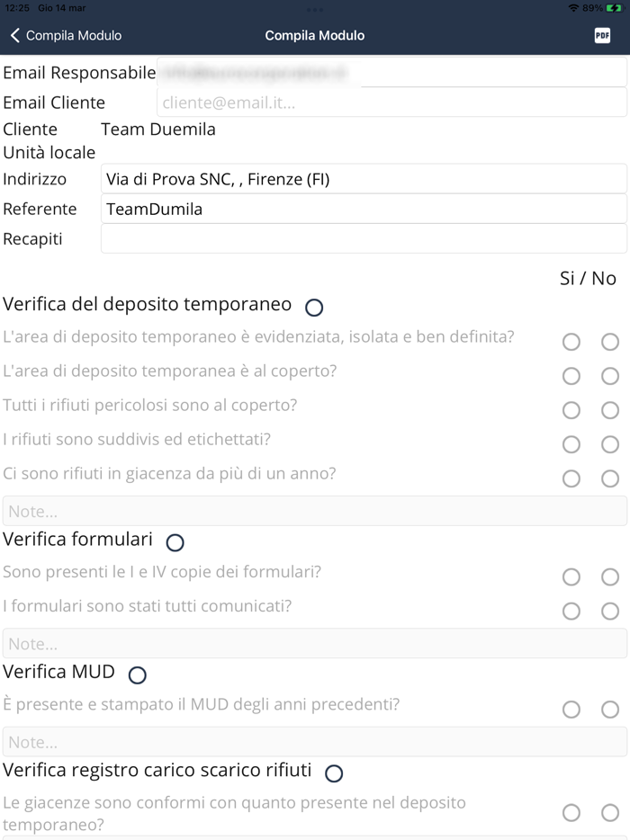
Task: Tap the back chevron to return
Action: 15,34
